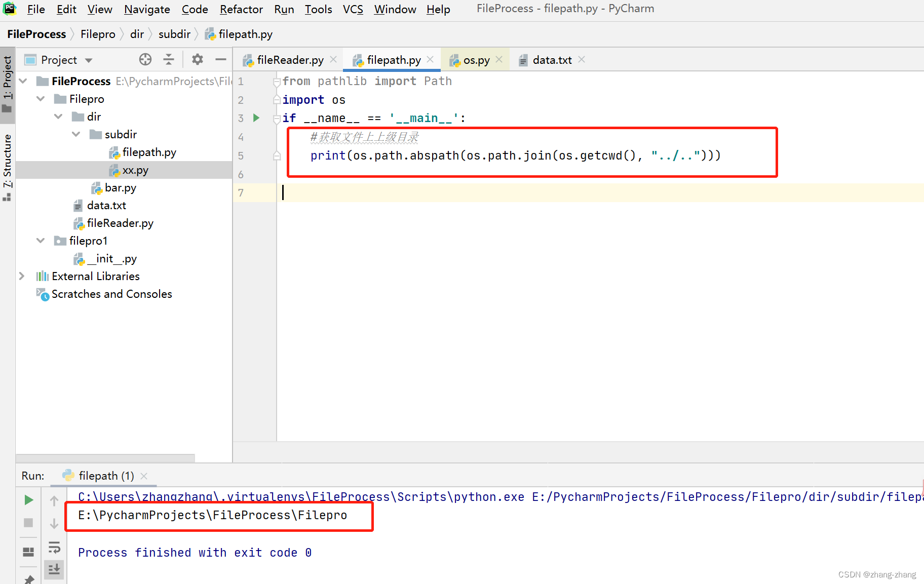Collapse the Filepro folder
This screenshot has width=924, height=584.
[x=41, y=99]
